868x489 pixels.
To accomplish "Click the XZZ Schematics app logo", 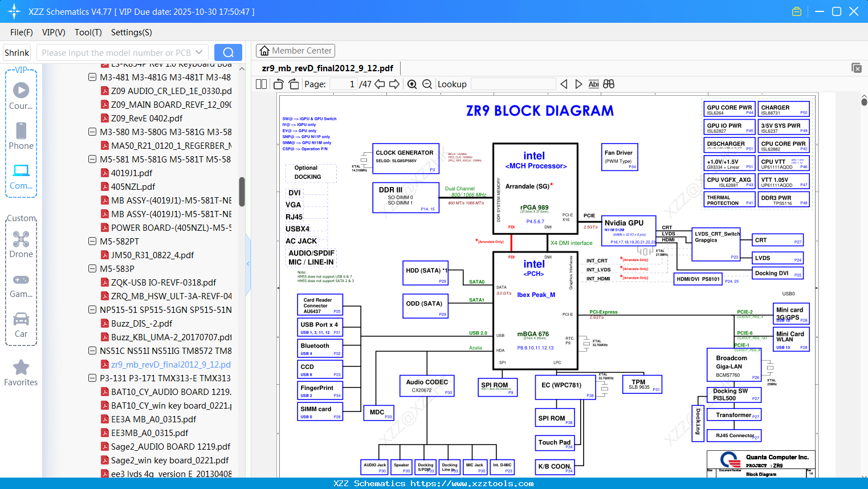I will pyautogui.click(x=14, y=11).
